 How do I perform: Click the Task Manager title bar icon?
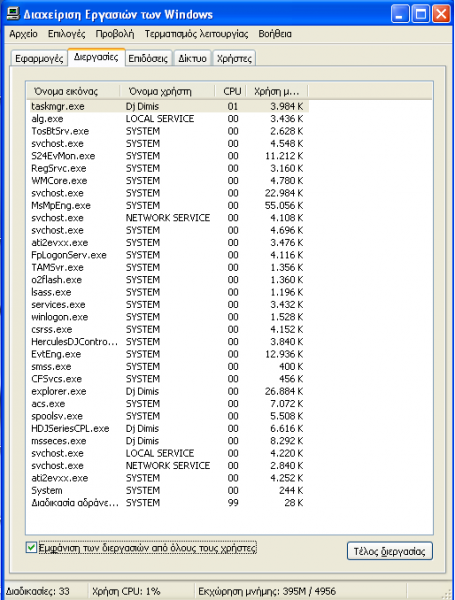[x=13, y=14]
